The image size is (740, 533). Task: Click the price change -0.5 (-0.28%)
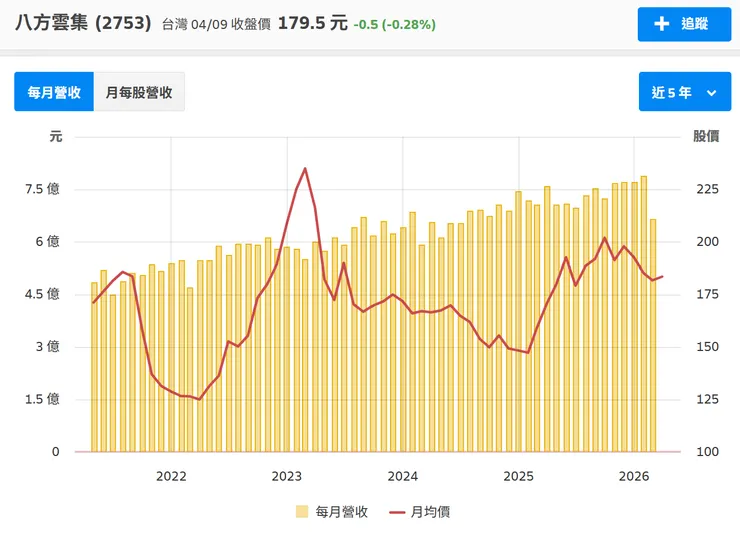point(395,25)
